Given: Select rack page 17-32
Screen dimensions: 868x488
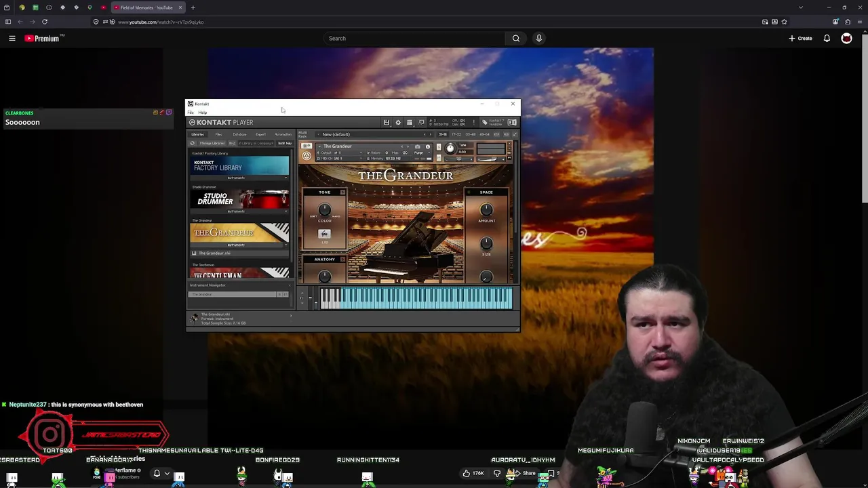Looking at the screenshot, I should tap(456, 134).
